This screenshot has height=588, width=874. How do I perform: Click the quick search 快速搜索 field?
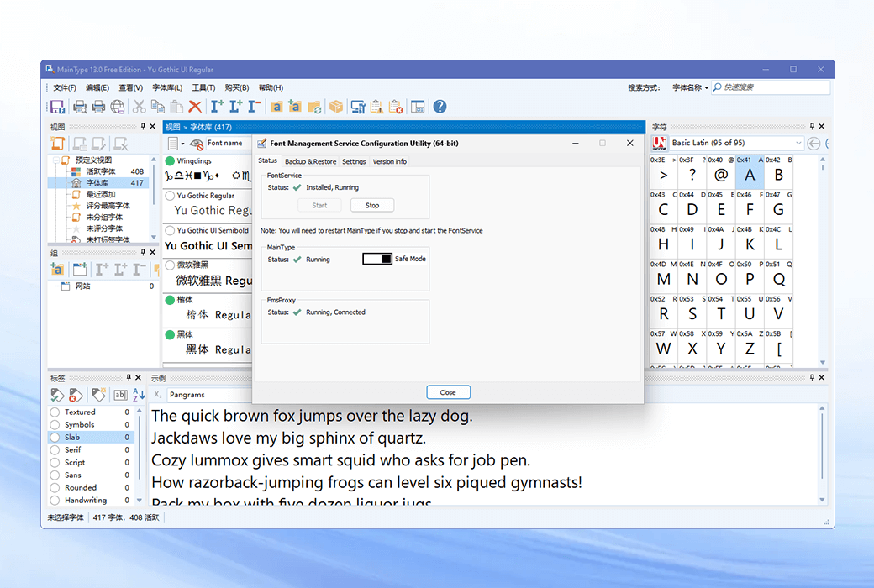point(771,87)
